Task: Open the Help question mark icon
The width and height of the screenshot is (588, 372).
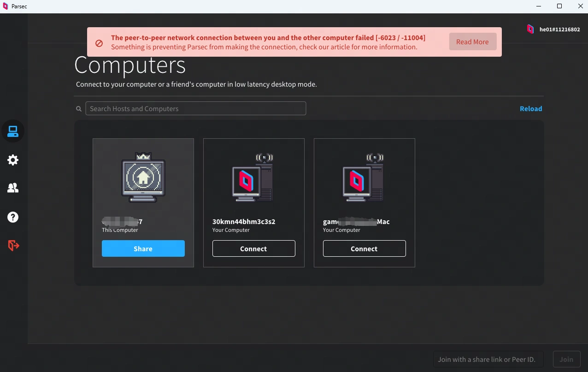Action: (x=13, y=217)
